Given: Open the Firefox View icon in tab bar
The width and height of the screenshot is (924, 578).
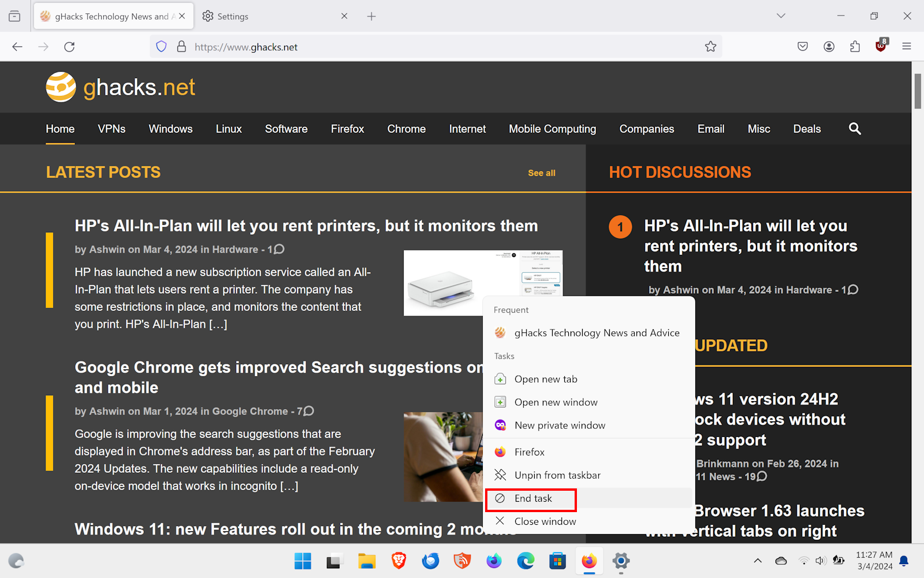Looking at the screenshot, I should [x=14, y=16].
